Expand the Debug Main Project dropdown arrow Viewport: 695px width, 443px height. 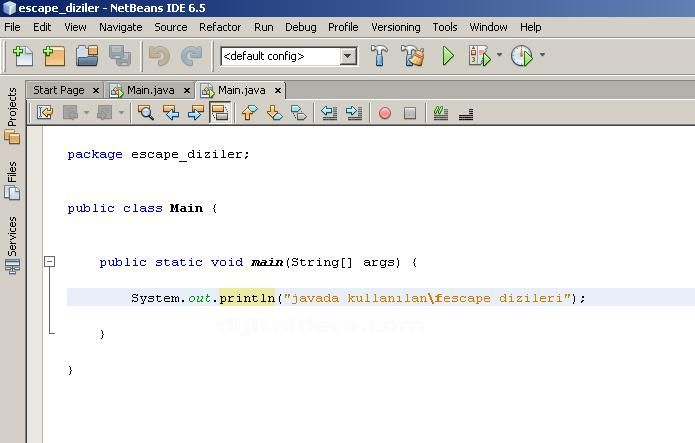coord(499,56)
